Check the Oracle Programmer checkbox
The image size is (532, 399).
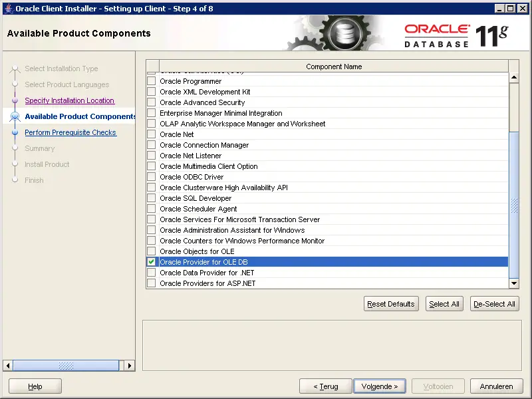point(152,81)
